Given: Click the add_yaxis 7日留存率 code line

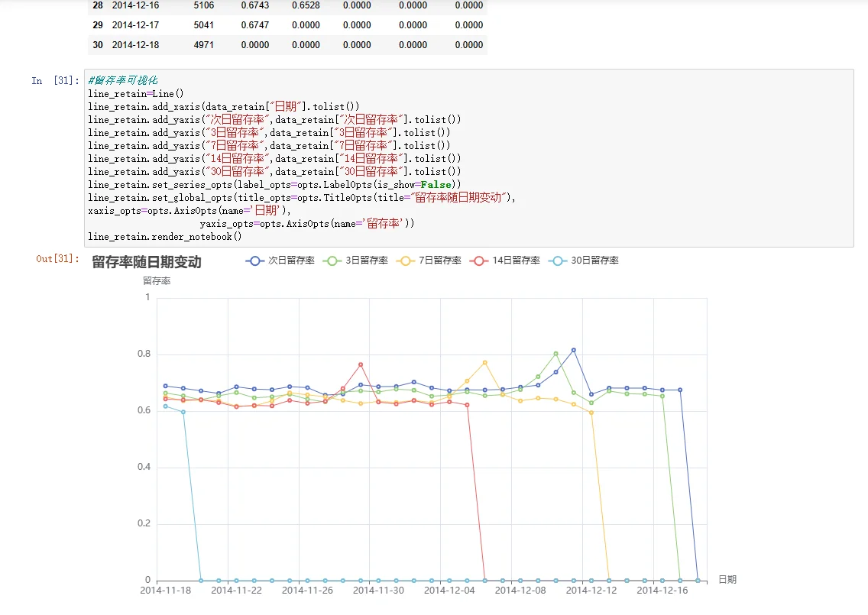Looking at the screenshot, I should click(x=269, y=146).
